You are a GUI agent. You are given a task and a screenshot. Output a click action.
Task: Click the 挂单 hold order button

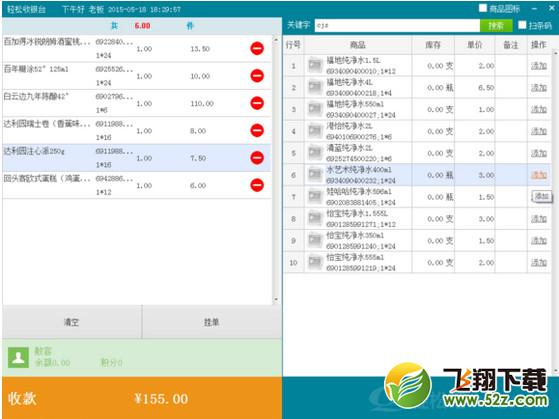click(211, 322)
